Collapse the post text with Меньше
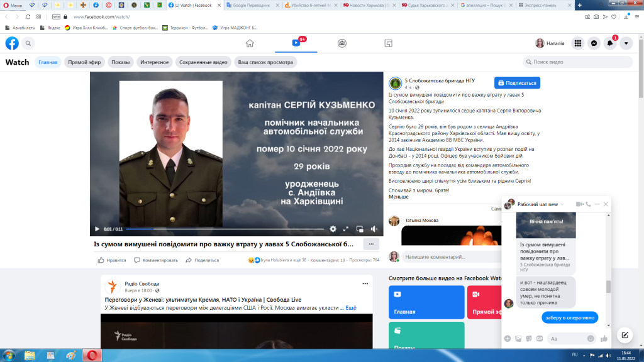This screenshot has height=362, width=644. pyautogui.click(x=398, y=197)
